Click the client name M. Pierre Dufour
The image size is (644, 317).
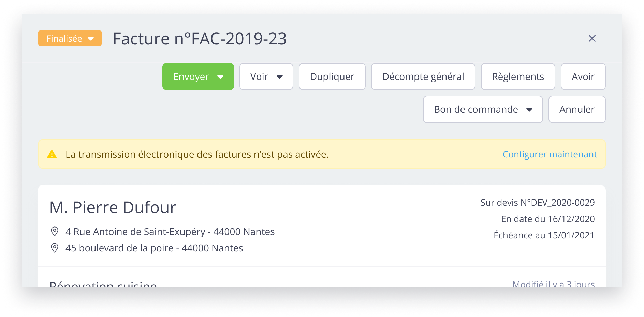point(113,207)
